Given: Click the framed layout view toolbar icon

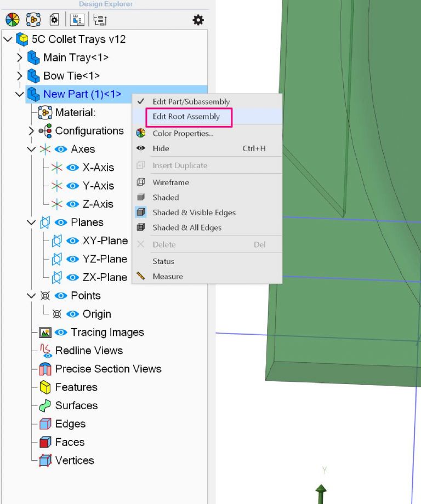Looking at the screenshot, I should pyautogui.click(x=77, y=20).
